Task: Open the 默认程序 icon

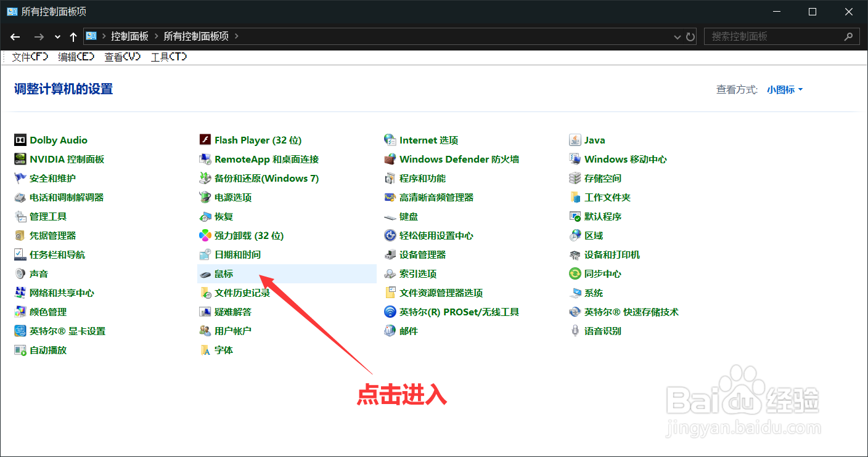Action: pyautogui.click(x=575, y=216)
